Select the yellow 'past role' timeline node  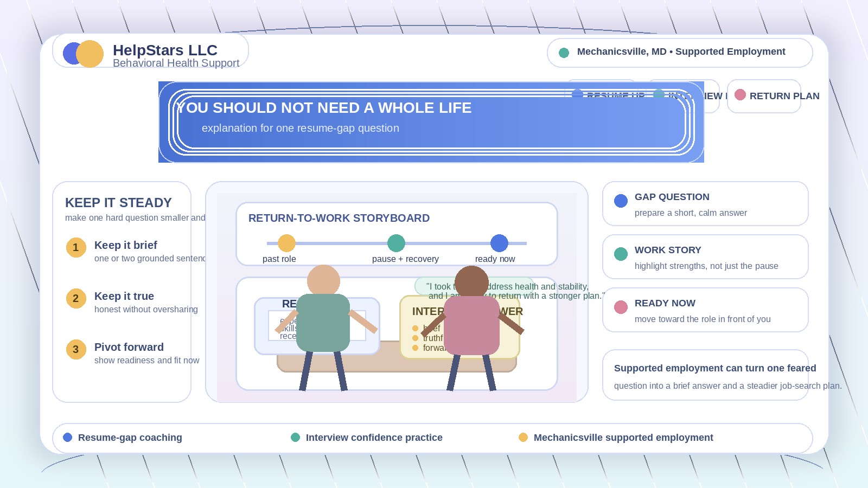[x=286, y=243]
